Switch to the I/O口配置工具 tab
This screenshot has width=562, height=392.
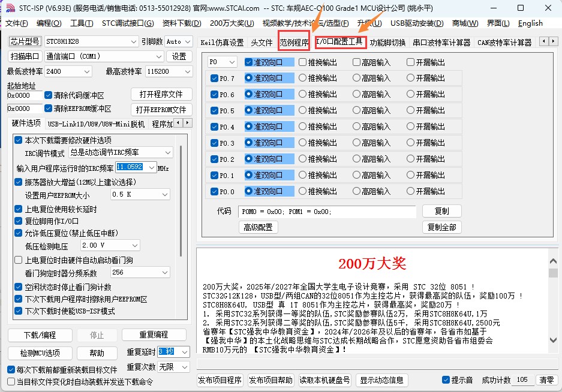click(339, 42)
